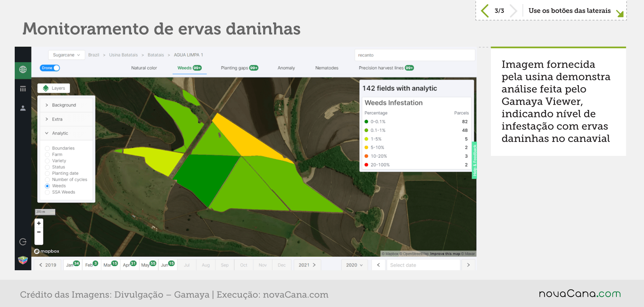Click the Select date input field

423,265
